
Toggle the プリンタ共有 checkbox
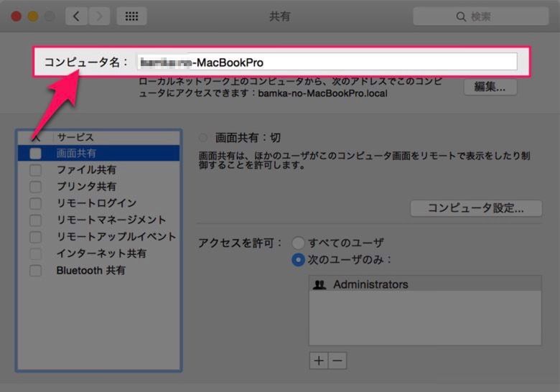(x=35, y=187)
